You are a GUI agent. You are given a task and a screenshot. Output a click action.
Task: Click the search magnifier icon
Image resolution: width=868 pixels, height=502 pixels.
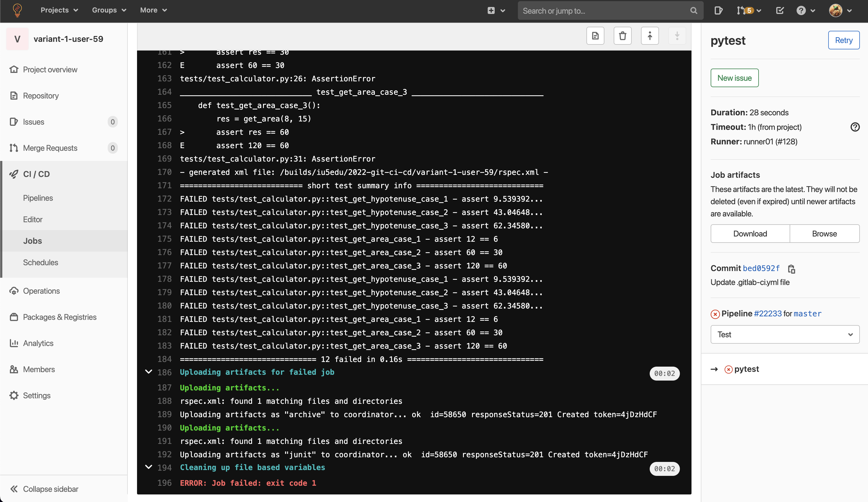point(694,11)
